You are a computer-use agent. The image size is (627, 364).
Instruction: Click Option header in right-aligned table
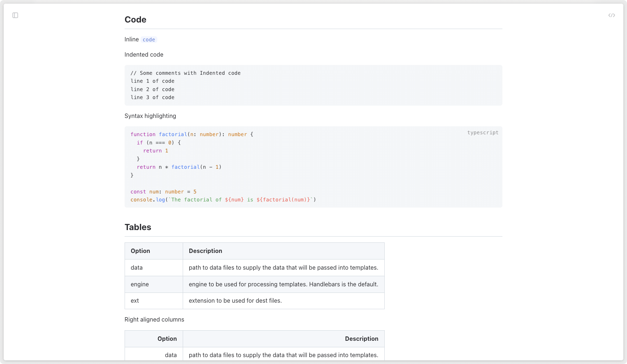point(154,339)
